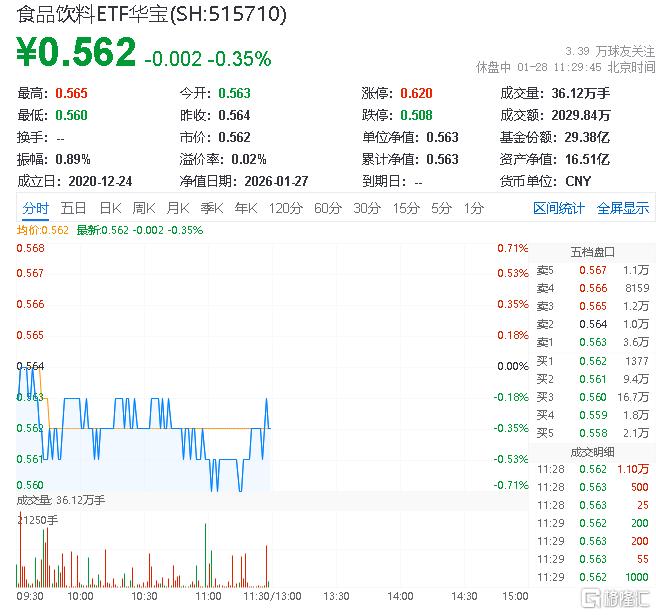Select the 卖4 order row at 0.566

(x=593, y=288)
